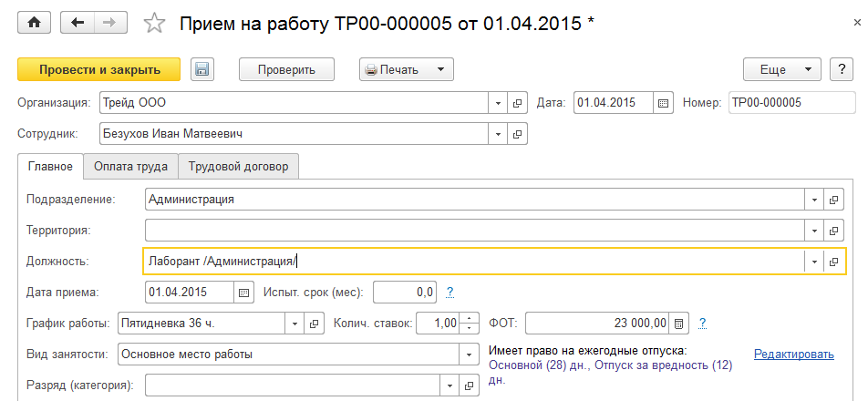The image size is (868, 401).
Task: Open Сотрудник record via open-form icon
Action: pos(517,134)
